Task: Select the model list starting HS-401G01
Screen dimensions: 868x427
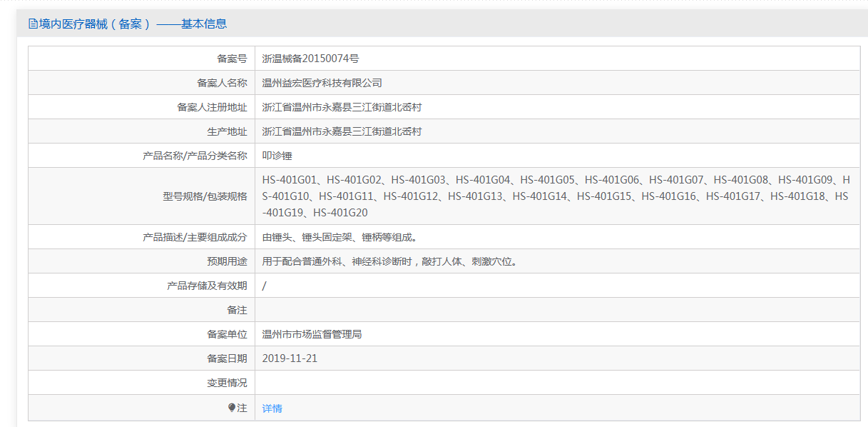Action: point(556,196)
